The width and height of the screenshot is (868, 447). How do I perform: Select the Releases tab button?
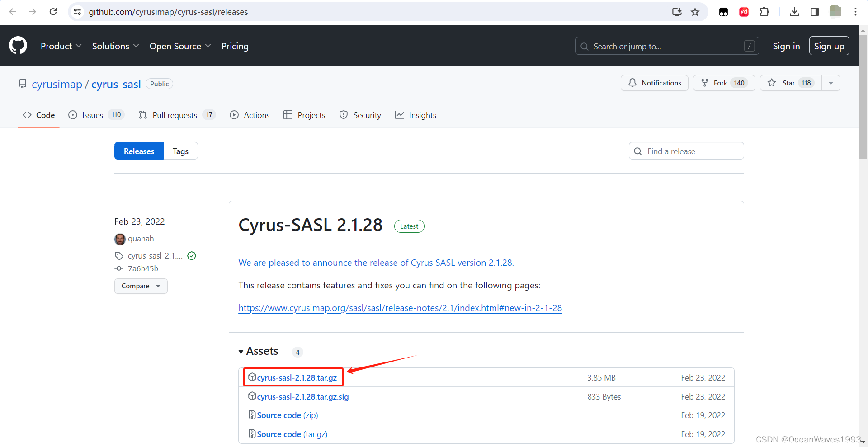tap(139, 151)
